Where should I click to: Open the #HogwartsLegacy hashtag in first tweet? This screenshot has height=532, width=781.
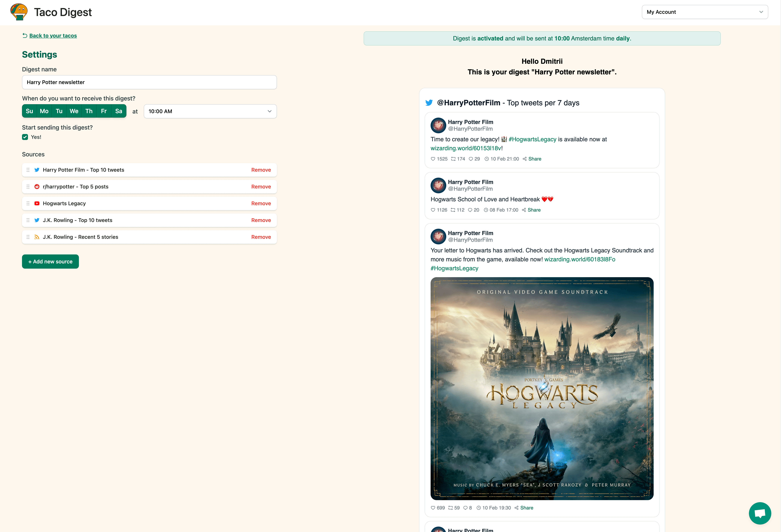pos(532,139)
